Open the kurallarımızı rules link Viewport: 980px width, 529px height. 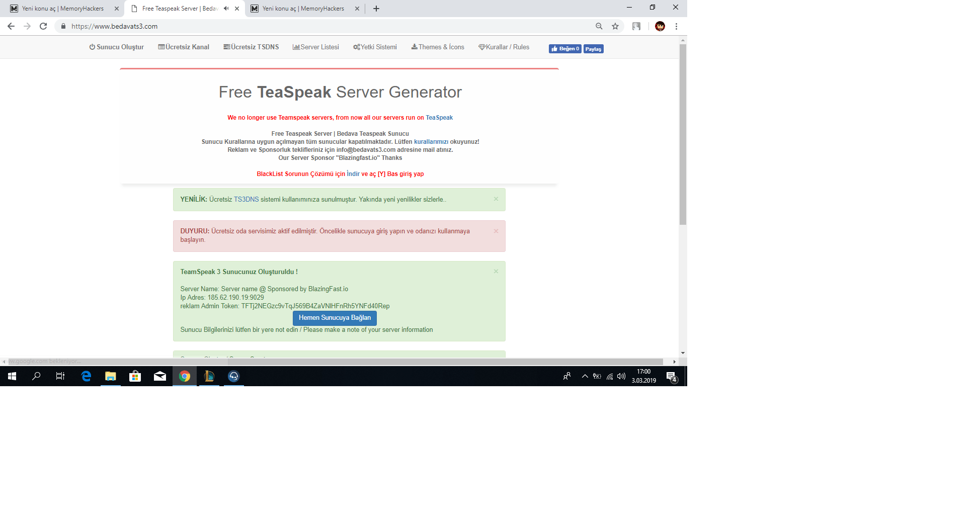(x=431, y=142)
